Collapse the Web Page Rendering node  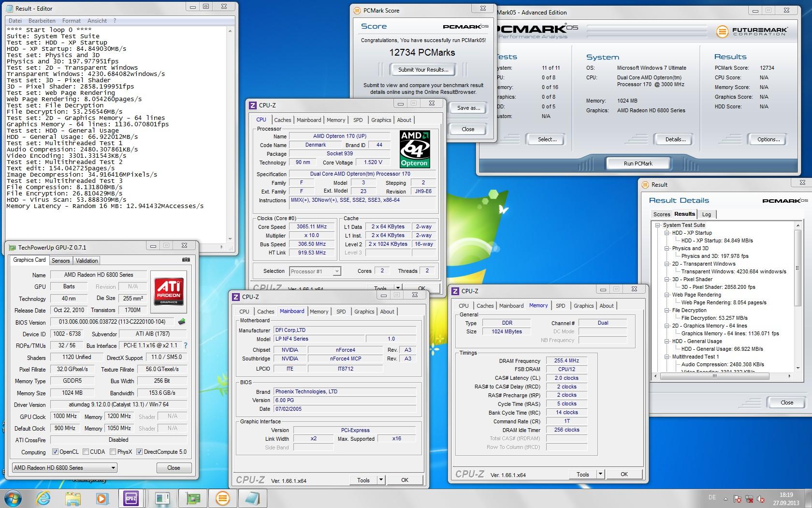(x=667, y=295)
